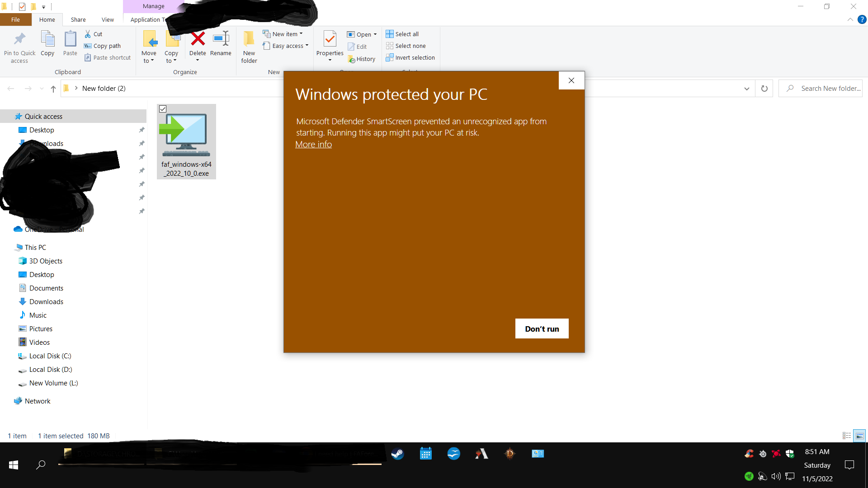Click Select none in the ribbon
The width and height of the screenshot is (868, 488).
pos(406,46)
